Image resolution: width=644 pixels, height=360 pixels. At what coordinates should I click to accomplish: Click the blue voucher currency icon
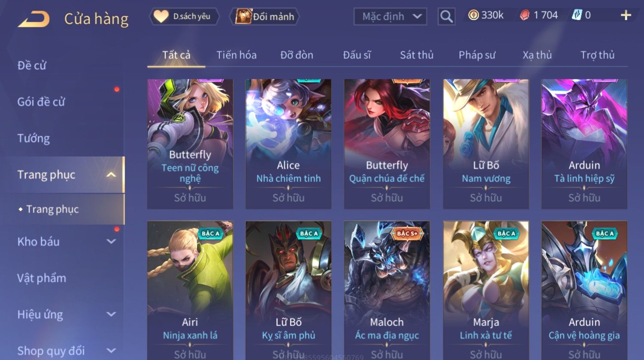pyautogui.click(x=577, y=15)
